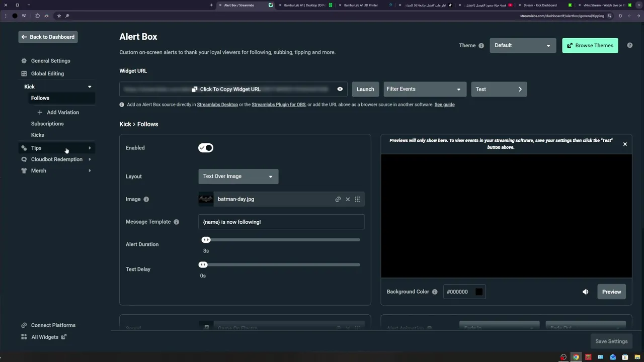Click the Background Color info icon
Screen dimensions: 644x362
pos(435,292)
